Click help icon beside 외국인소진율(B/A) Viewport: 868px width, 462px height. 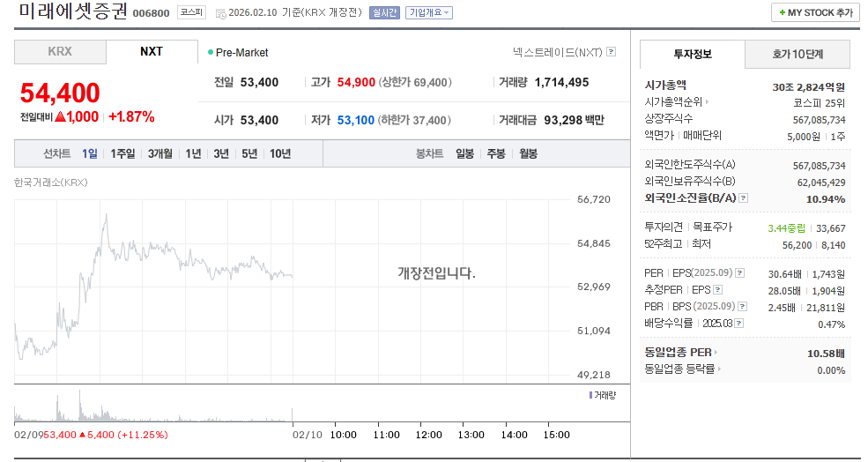coord(744,197)
